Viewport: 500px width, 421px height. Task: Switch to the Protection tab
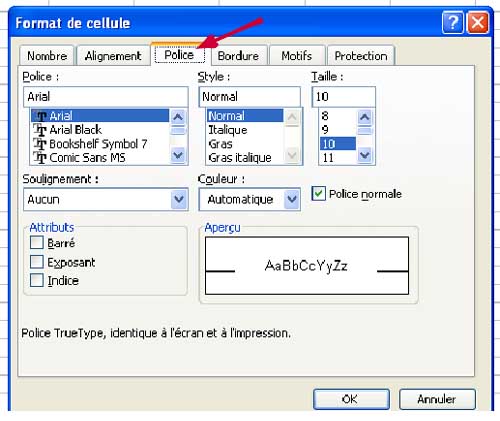click(361, 56)
